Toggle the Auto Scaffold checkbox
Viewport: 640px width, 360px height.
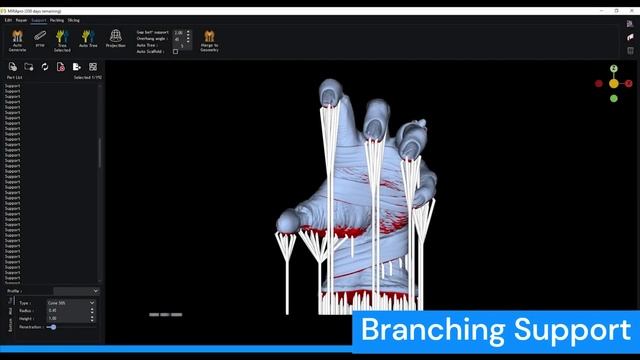pyautogui.click(x=176, y=52)
